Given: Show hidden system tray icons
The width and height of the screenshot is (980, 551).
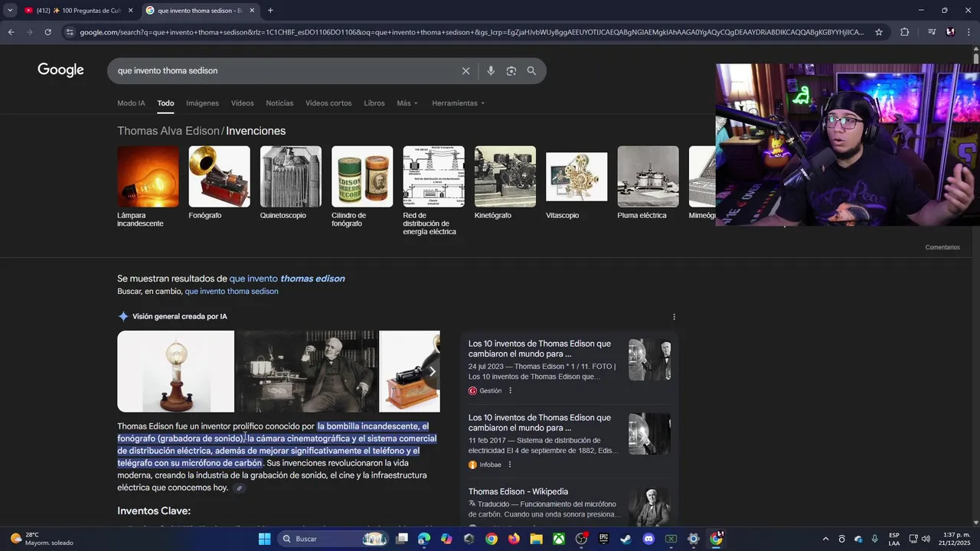Looking at the screenshot, I should (x=825, y=539).
